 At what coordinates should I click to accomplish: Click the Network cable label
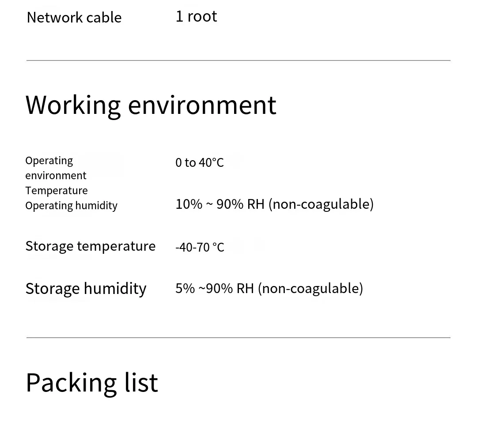click(x=74, y=18)
